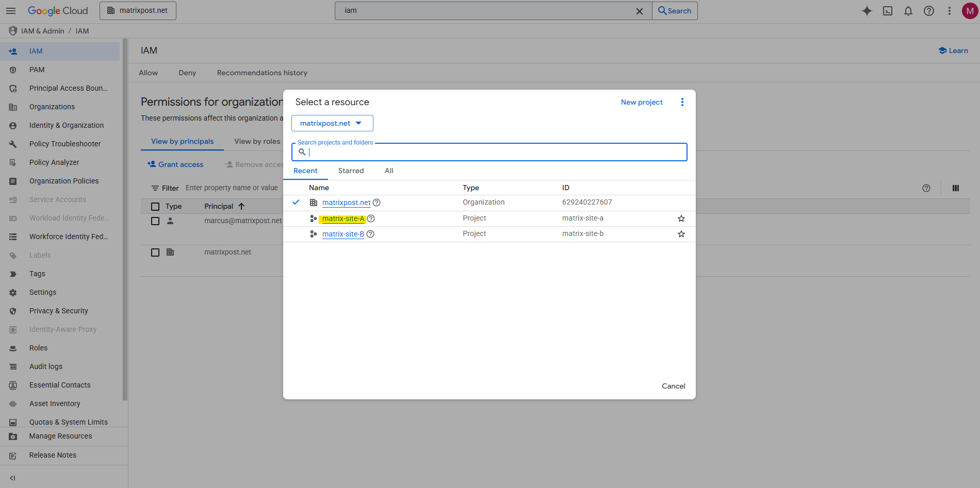Switch to the Starred tab
The image size is (980, 488).
coord(351,171)
